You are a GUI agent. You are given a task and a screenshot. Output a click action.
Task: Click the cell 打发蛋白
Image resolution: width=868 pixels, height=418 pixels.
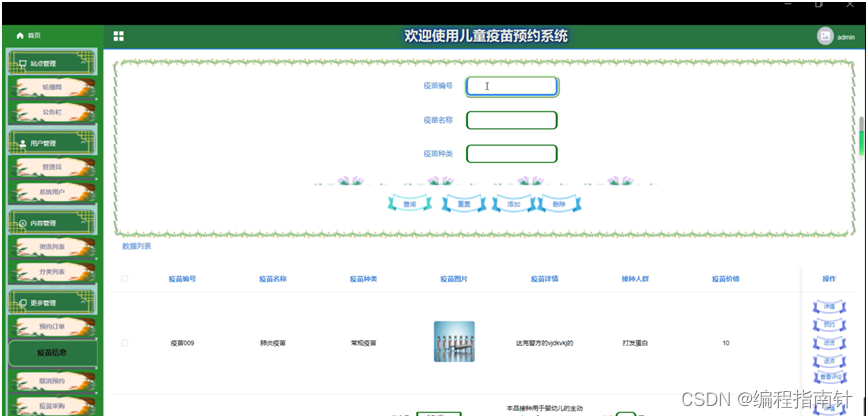[635, 343]
